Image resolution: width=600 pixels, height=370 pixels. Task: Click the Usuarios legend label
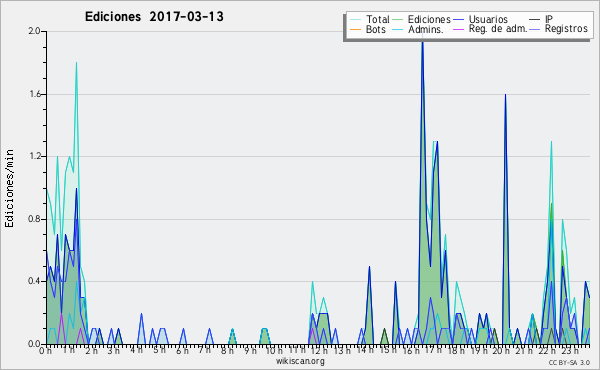(488, 19)
